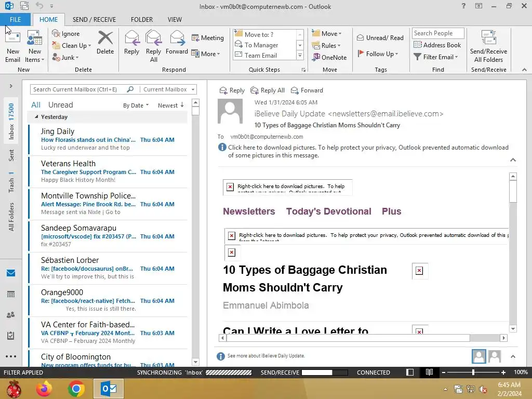
Task: Adjust the zoom slider
Action: pos(473,373)
